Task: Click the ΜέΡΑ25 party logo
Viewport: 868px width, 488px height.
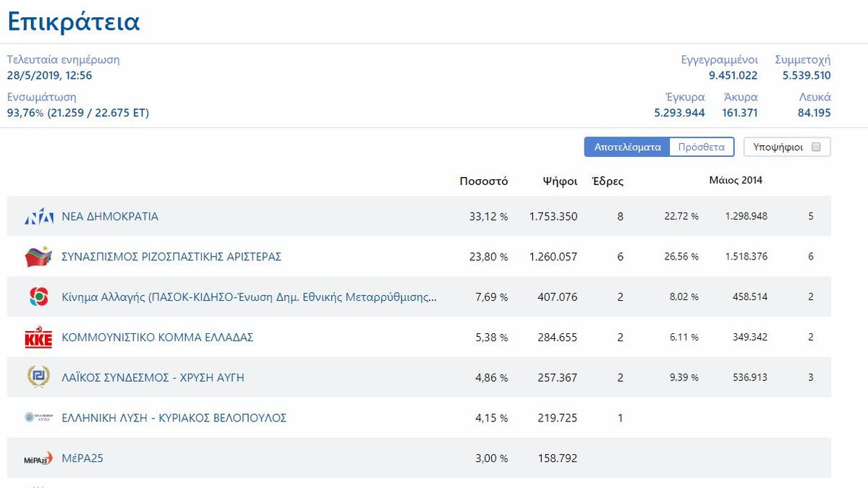Action: [38, 458]
